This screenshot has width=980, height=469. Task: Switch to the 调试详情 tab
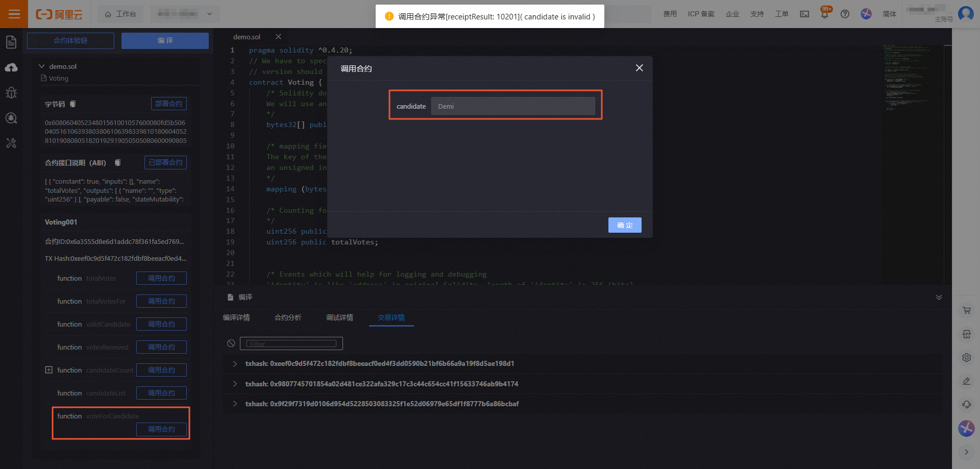pos(339,317)
